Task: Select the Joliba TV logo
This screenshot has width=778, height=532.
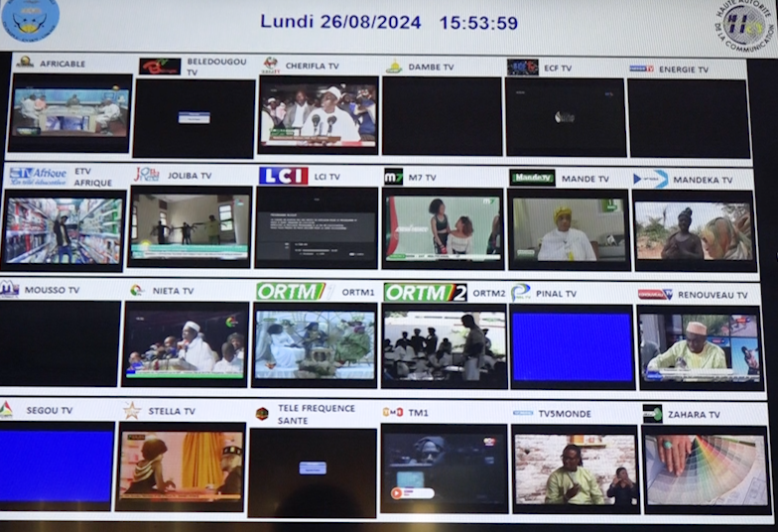Action: tap(147, 175)
